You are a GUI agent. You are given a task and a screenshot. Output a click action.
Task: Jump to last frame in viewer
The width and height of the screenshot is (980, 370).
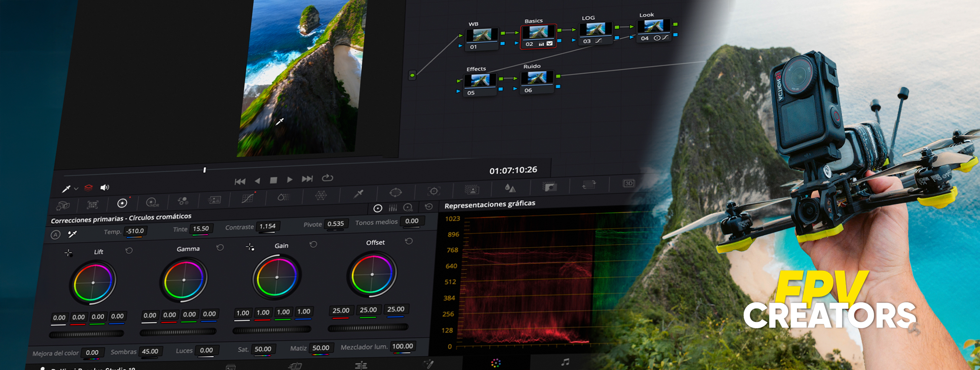tap(307, 179)
